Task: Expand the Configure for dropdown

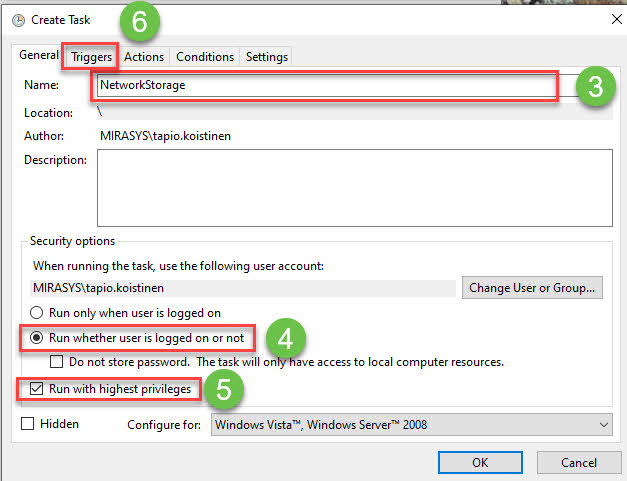Action: [x=411, y=425]
